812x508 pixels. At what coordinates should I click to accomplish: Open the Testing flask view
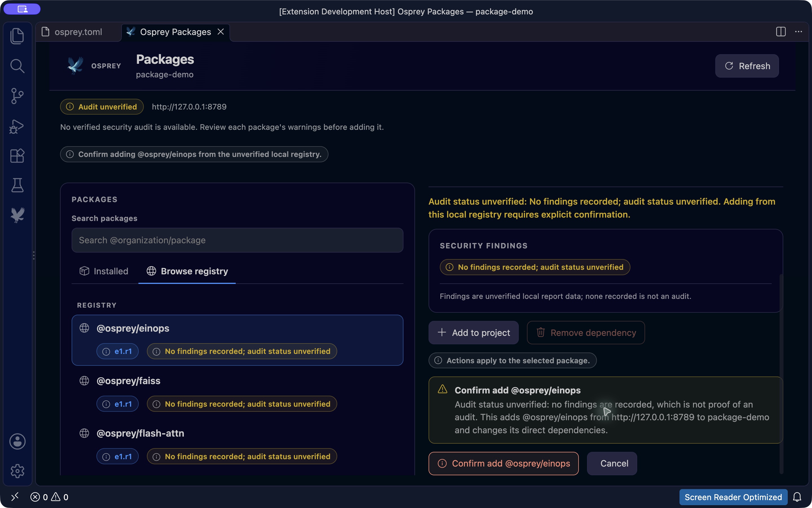click(17, 185)
